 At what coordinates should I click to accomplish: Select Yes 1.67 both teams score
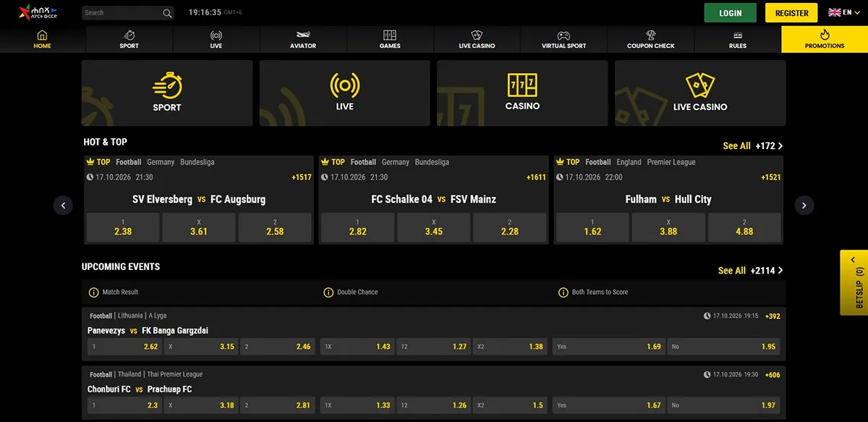tap(608, 405)
